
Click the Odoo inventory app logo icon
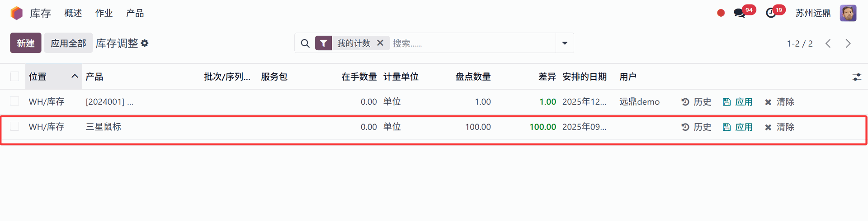17,13
